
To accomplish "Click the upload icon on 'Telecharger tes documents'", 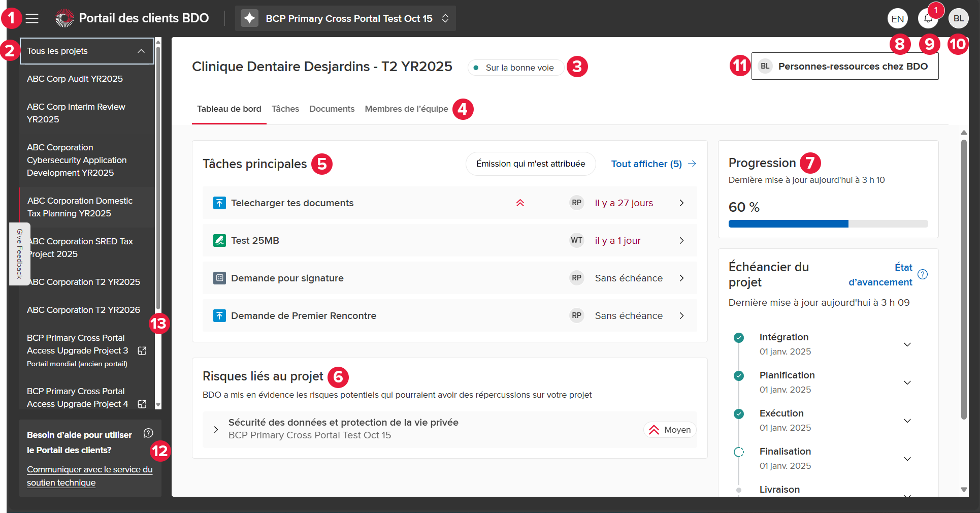I will [219, 203].
